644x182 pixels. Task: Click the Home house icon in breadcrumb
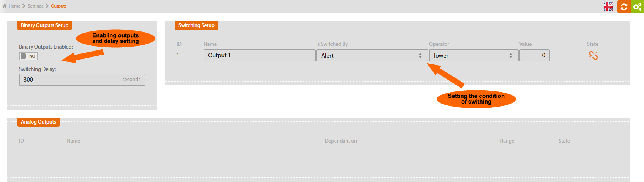(x=5, y=6)
